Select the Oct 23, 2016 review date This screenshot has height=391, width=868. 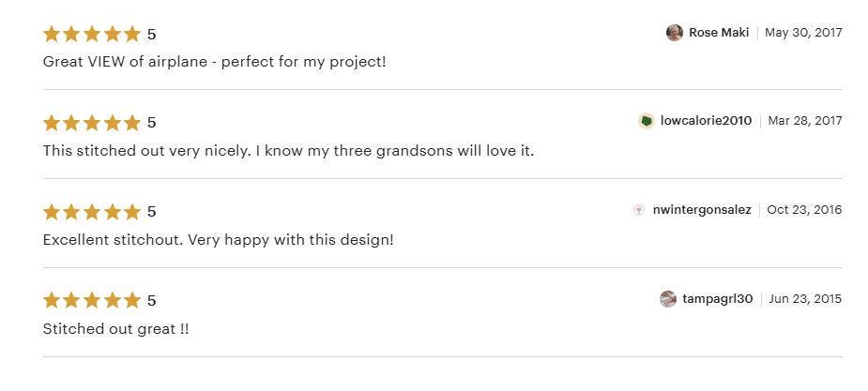pyautogui.click(x=804, y=210)
